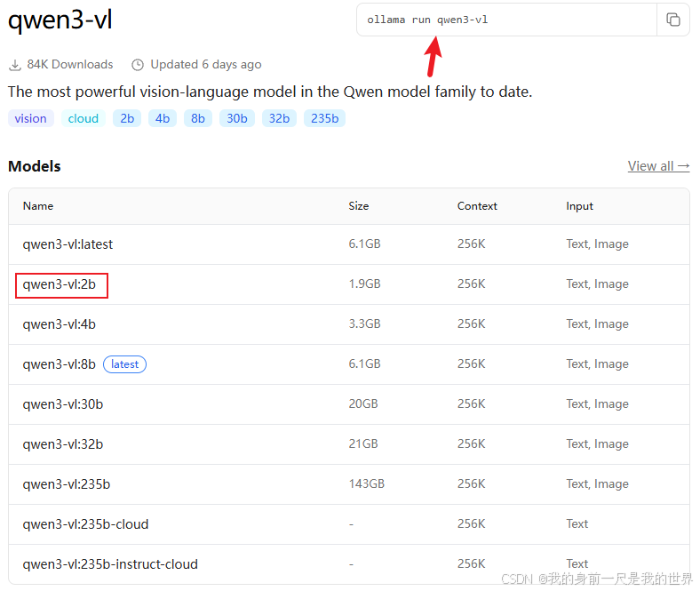
Task: Open the View all models link
Action: [x=658, y=166]
